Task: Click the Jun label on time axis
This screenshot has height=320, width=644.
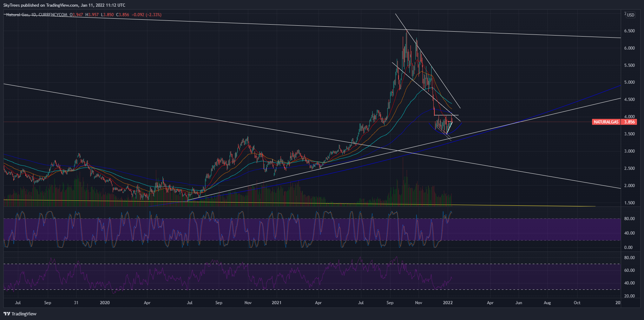Action: (519, 303)
